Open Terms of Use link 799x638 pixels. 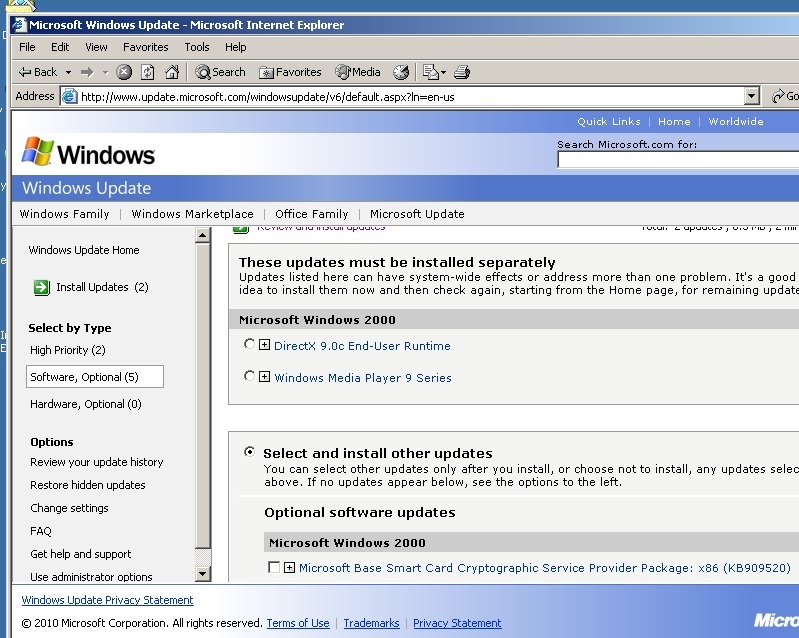coord(298,623)
